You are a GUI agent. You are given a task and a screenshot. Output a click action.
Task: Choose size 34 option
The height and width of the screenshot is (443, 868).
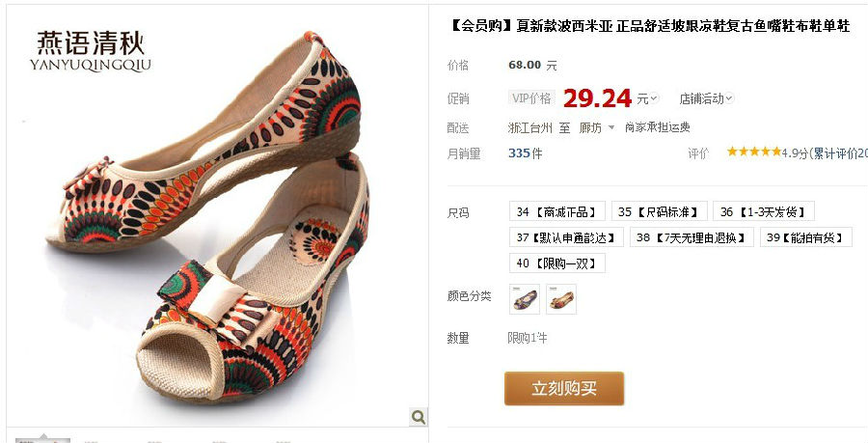(556, 211)
